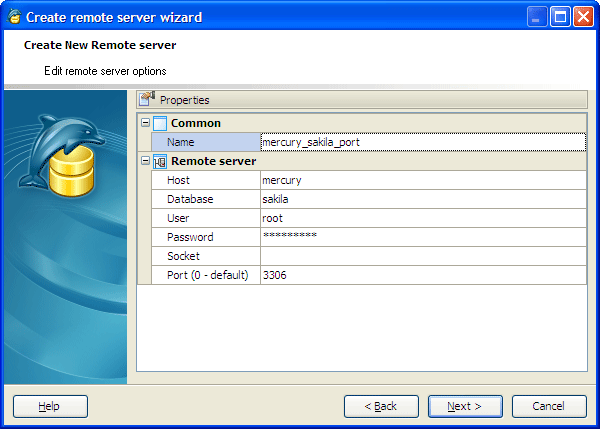Select the Port (0 - default) label

click(x=206, y=275)
